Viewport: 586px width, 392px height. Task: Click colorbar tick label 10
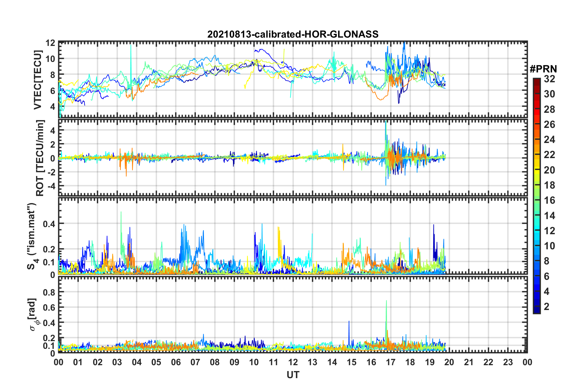click(549, 246)
